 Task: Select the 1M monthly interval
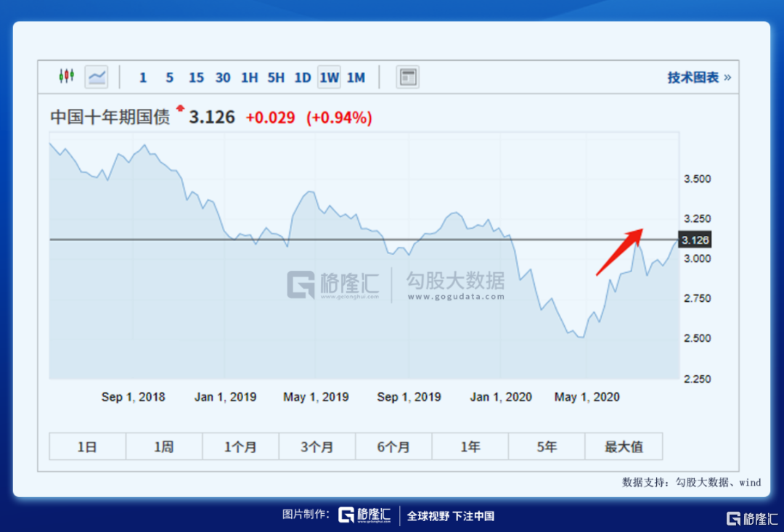(x=356, y=78)
